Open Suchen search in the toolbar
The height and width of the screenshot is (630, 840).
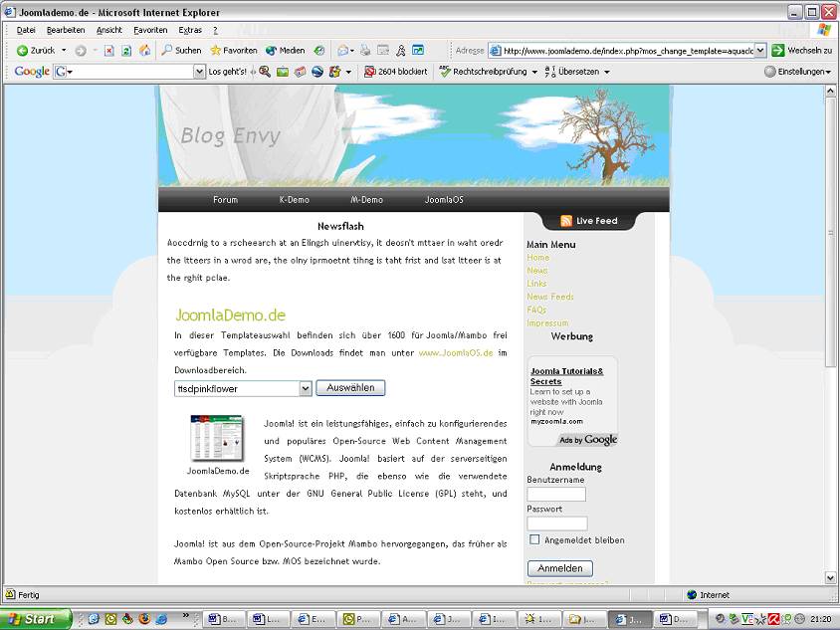[x=181, y=51]
